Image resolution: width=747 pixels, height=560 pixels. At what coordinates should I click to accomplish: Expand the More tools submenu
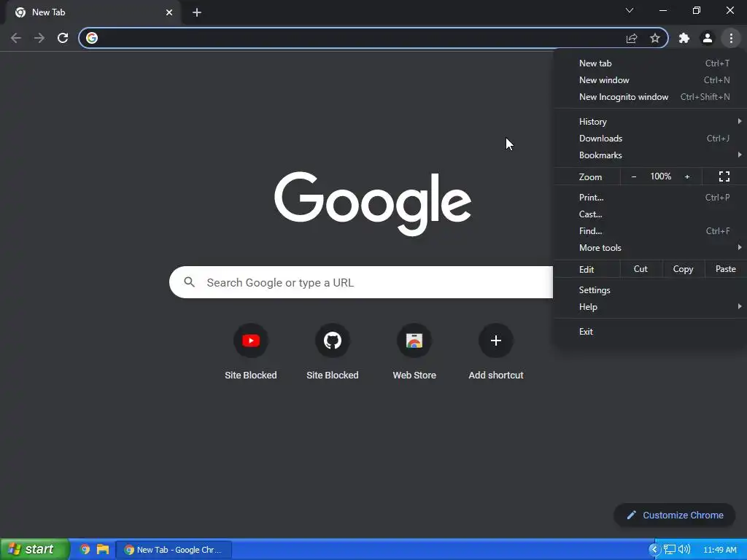point(650,248)
